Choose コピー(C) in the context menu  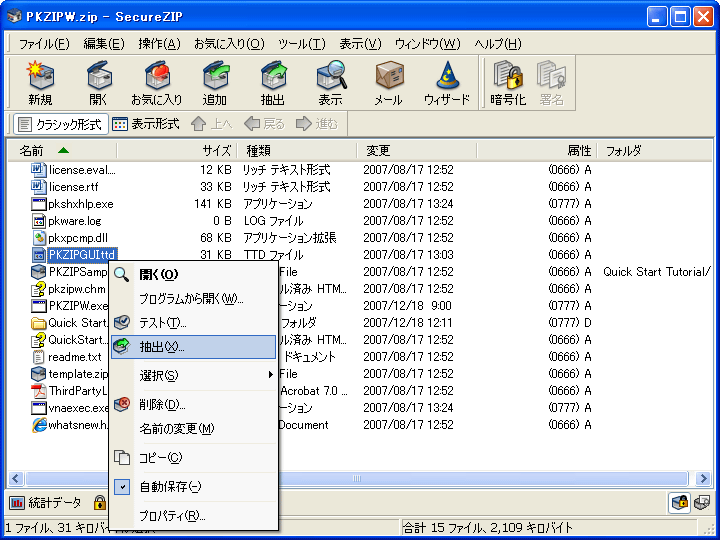[x=194, y=457]
